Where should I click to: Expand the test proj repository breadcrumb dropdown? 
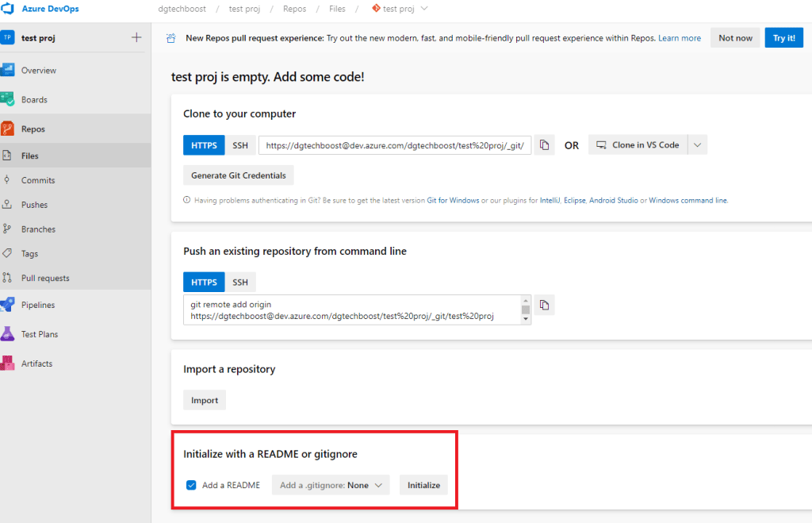(x=423, y=9)
